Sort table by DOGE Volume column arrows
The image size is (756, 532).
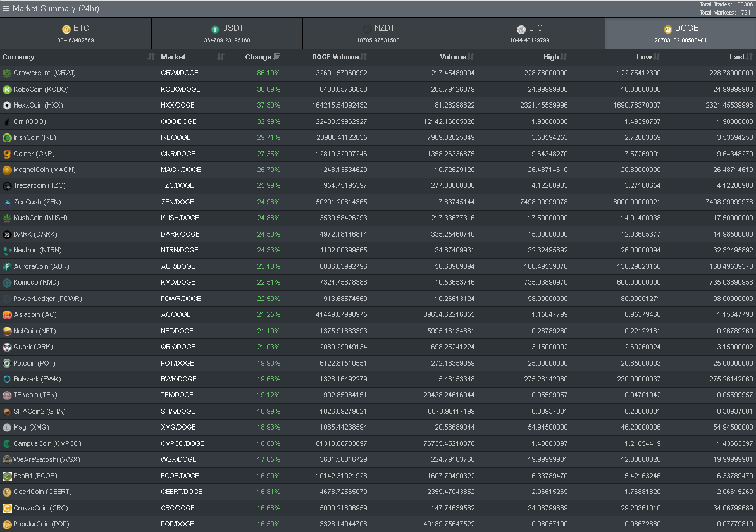click(363, 57)
